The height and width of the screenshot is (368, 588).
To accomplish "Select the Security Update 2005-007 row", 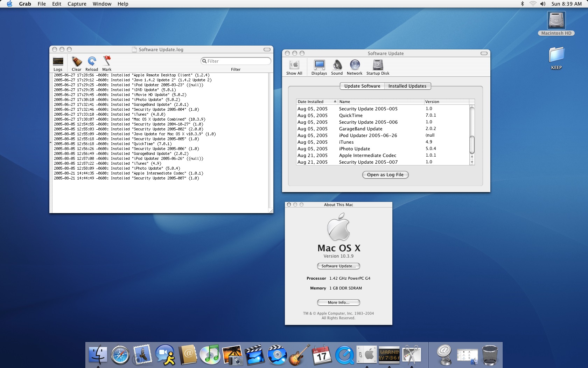I will (383, 162).
